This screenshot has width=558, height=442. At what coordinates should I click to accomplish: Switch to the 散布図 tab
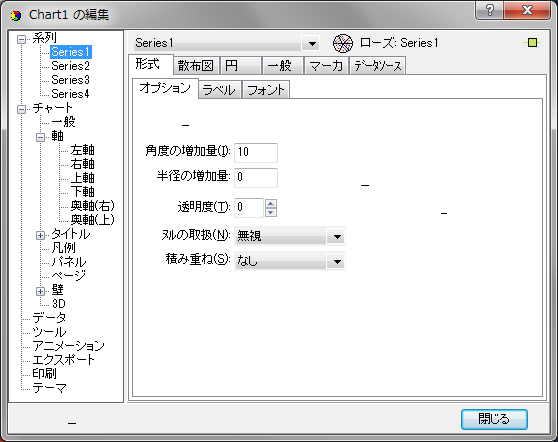[196, 66]
